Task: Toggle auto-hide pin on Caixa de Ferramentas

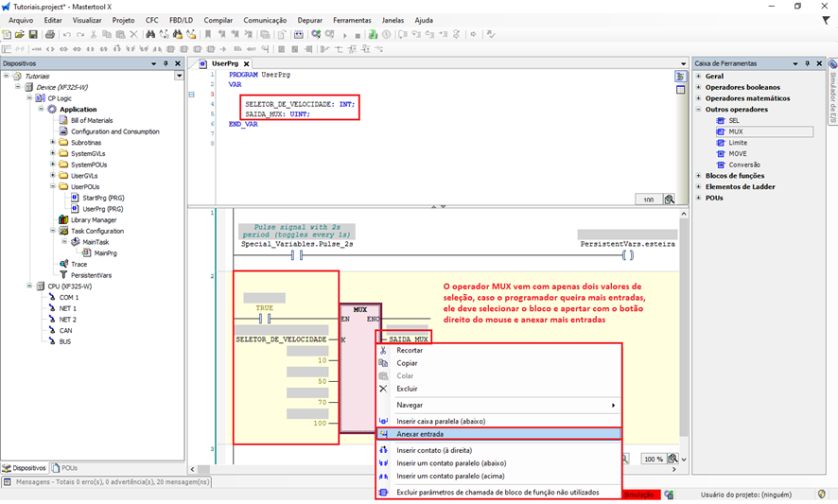Action: [806, 63]
